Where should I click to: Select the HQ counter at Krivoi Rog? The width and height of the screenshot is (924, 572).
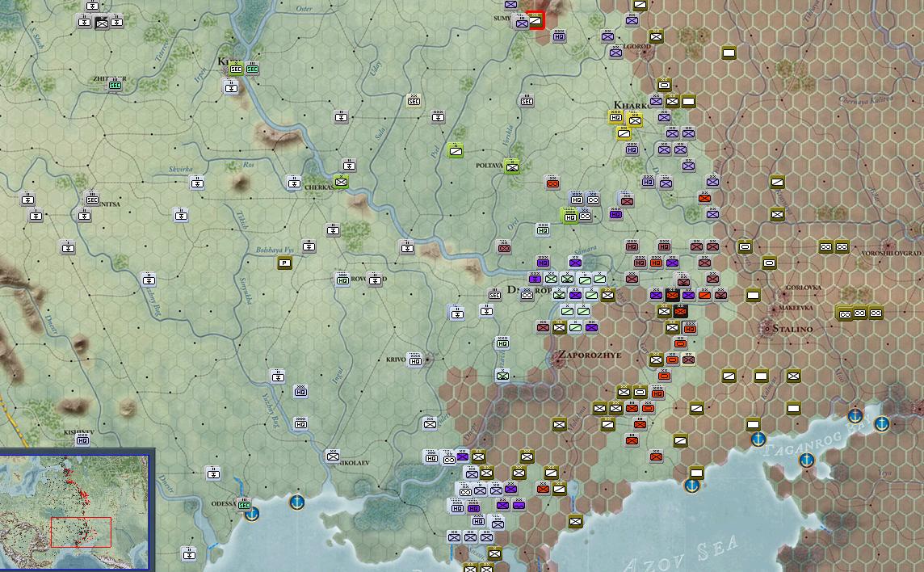point(415,361)
